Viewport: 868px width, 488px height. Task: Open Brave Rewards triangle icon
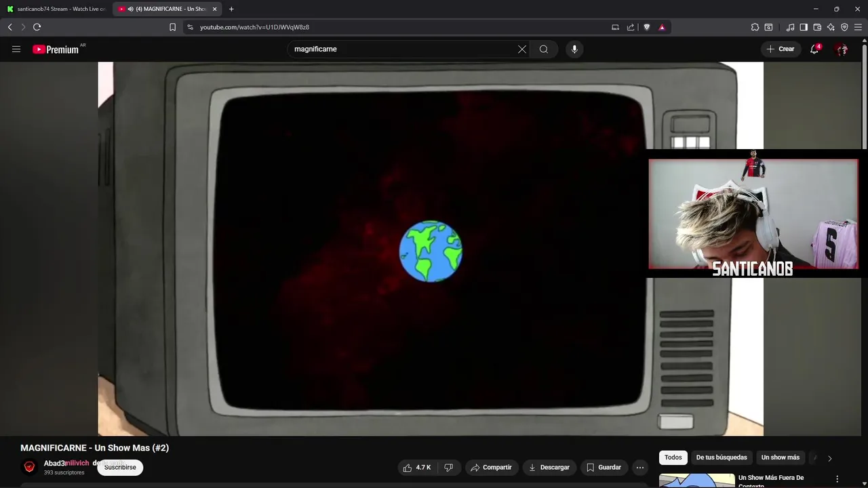tap(662, 27)
